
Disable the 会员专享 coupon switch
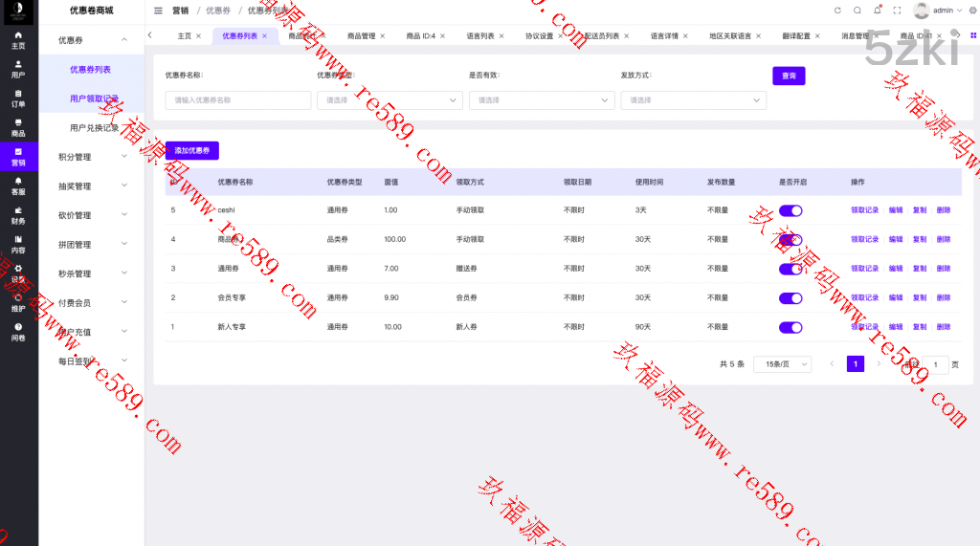[x=791, y=298]
